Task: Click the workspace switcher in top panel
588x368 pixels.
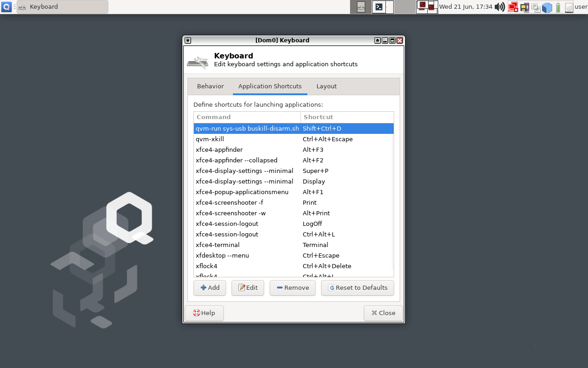Action: click(x=427, y=7)
